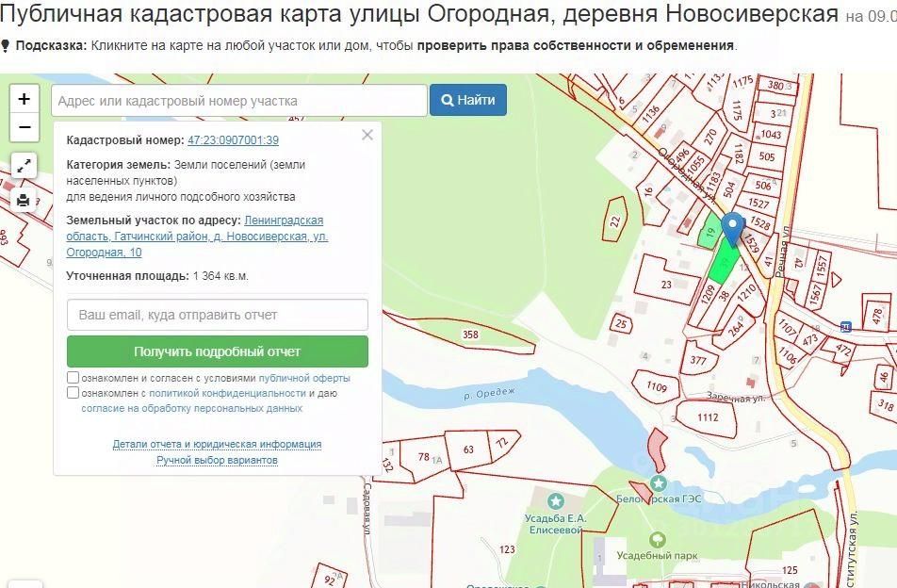
Task: Select parcel 505 on the map
Action: (x=767, y=156)
